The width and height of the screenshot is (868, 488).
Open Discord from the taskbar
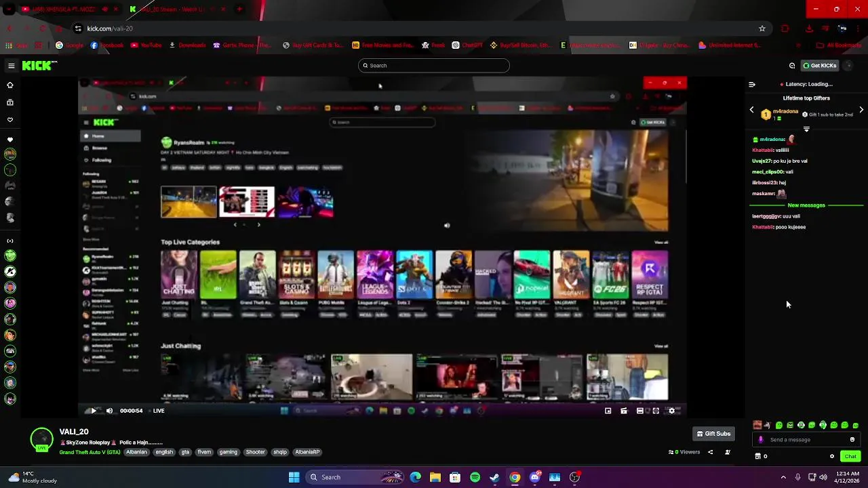coord(535,477)
